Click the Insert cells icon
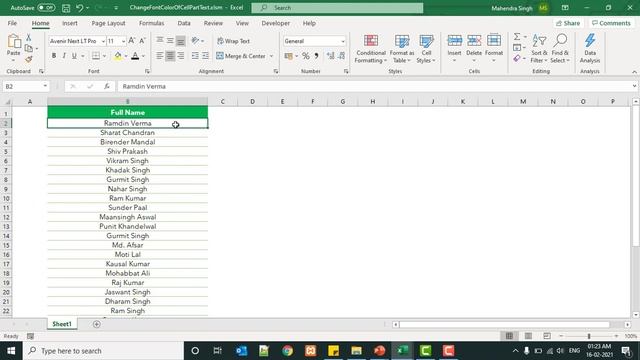Viewport: 640px width, 360px height. (454, 41)
